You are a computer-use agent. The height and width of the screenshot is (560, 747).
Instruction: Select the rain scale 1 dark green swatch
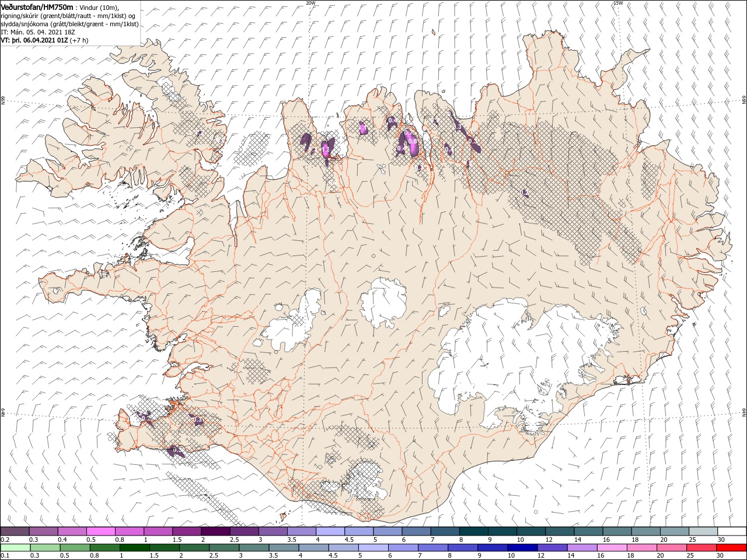[x=134, y=548]
